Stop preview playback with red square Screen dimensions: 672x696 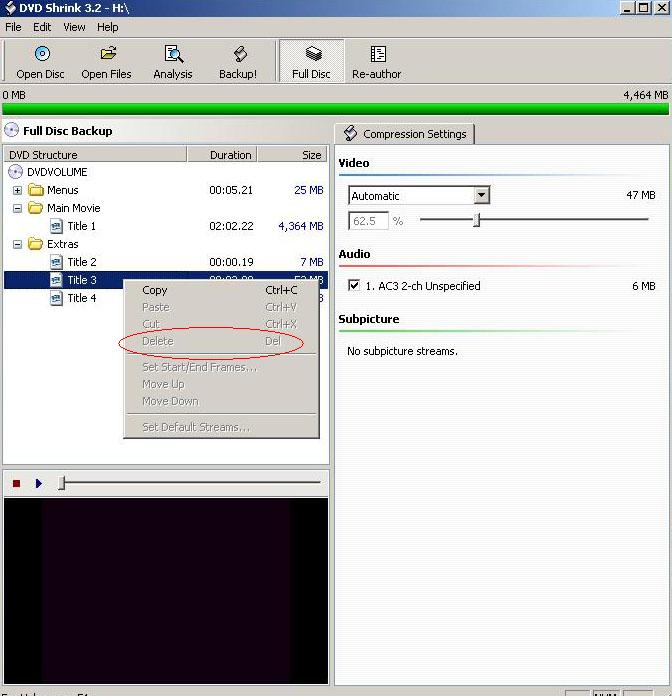(16, 483)
